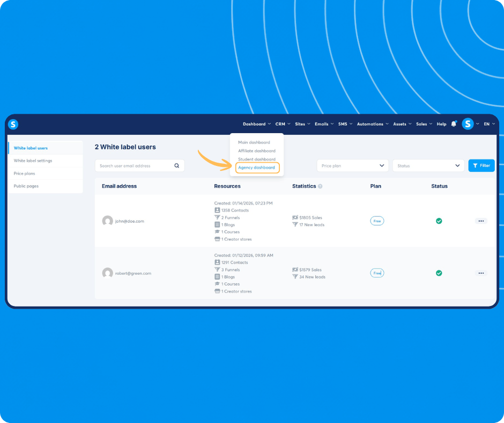Screen dimensions: 504x423
Task: Click robert@green.com user avatar
Action: [x=107, y=273]
